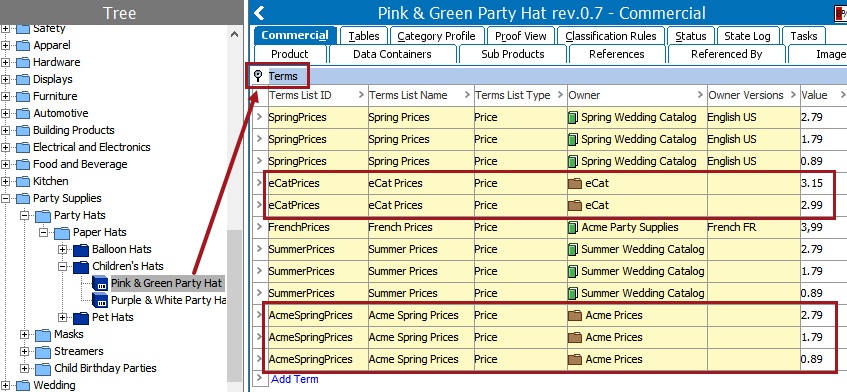Open the Proof View tab
The height and width of the screenshot is (392, 847).
click(521, 36)
